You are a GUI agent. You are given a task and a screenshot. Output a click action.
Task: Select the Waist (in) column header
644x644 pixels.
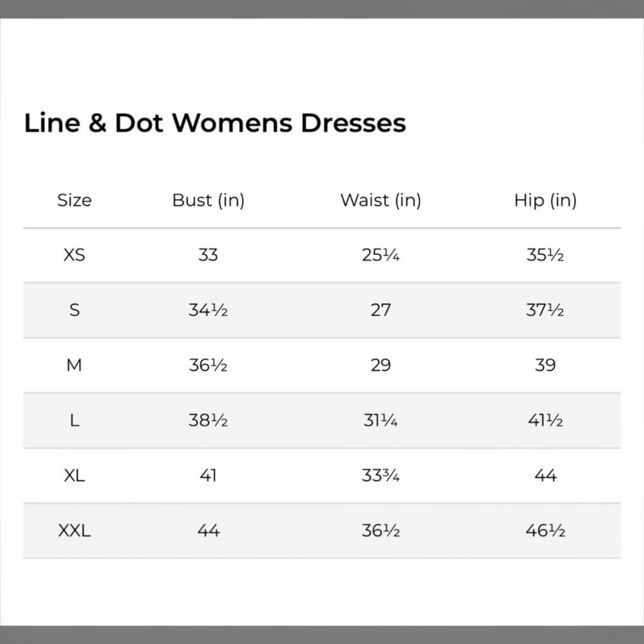[380, 201]
